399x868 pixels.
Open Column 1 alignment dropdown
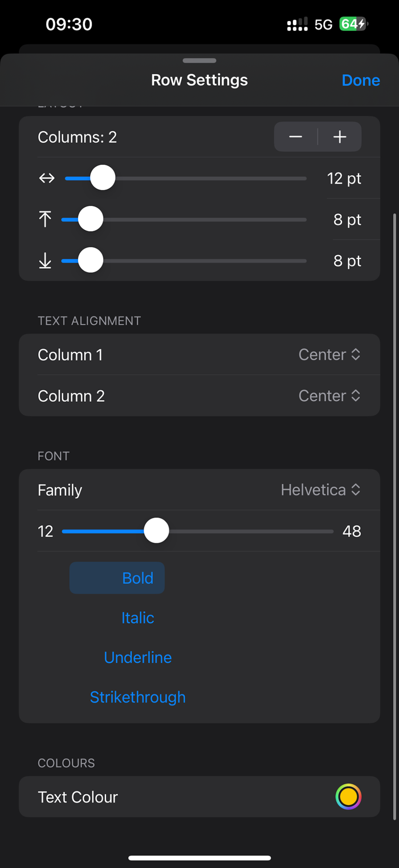(x=329, y=355)
